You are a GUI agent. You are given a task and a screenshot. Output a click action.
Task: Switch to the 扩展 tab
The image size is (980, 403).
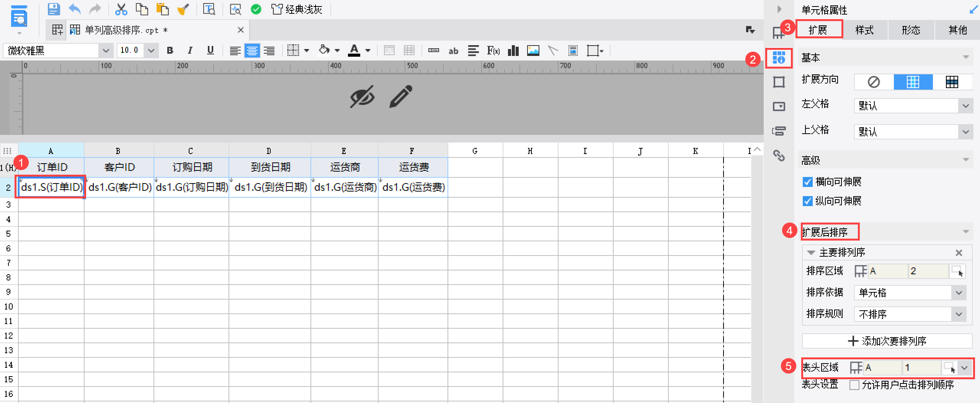tap(819, 29)
